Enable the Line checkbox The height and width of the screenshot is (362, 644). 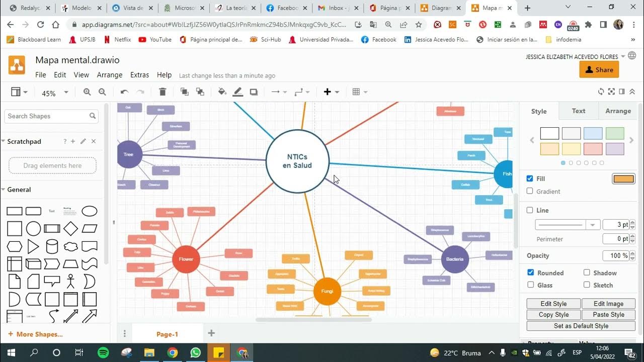pyautogui.click(x=530, y=210)
